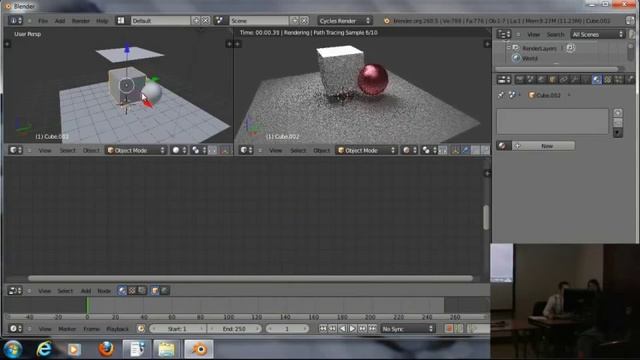Open the Outliner View menu

click(x=533, y=35)
